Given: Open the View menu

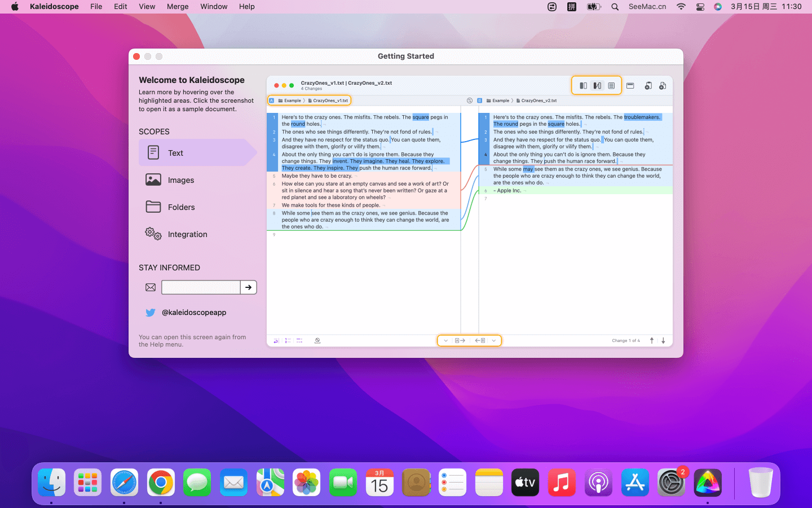Looking at the screenshot, I should click(x=147, y=7).
